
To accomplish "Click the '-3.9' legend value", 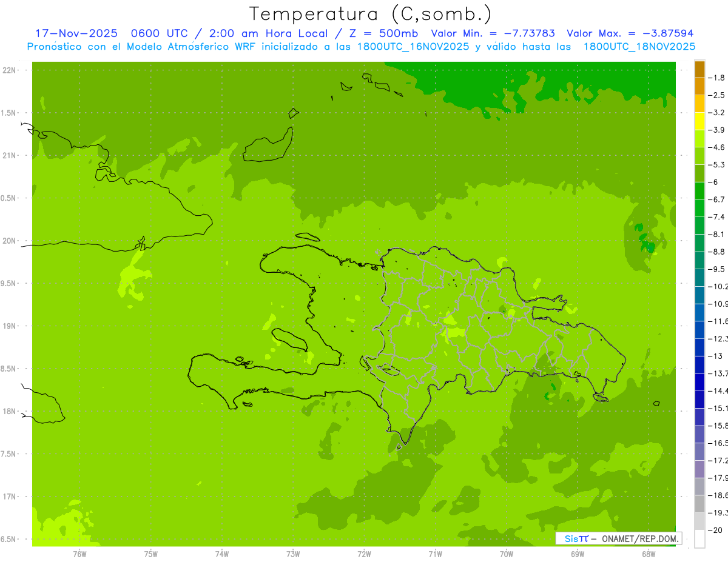I will [717, 130].
